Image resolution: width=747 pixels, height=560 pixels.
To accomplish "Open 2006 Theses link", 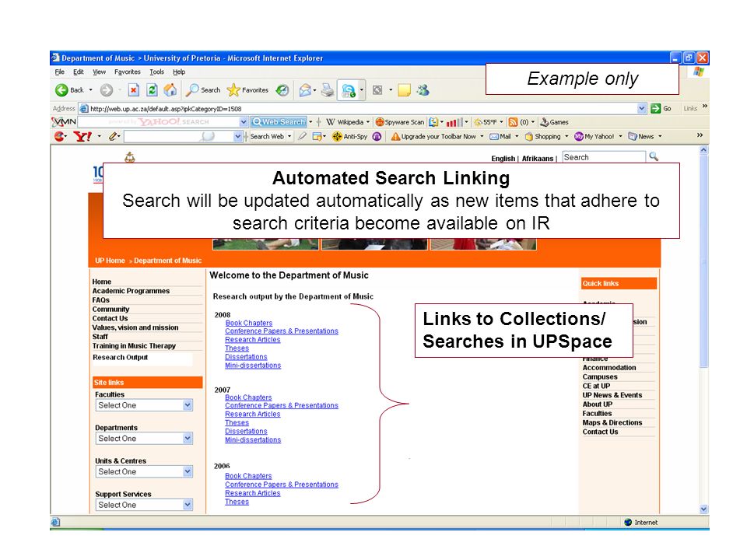I will 237,502.
